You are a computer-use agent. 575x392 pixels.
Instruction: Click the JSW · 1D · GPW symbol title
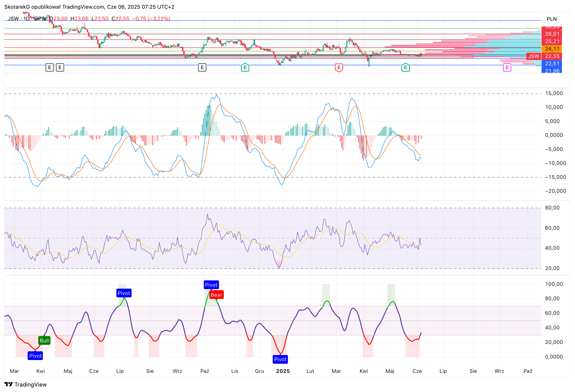(27, 18)
